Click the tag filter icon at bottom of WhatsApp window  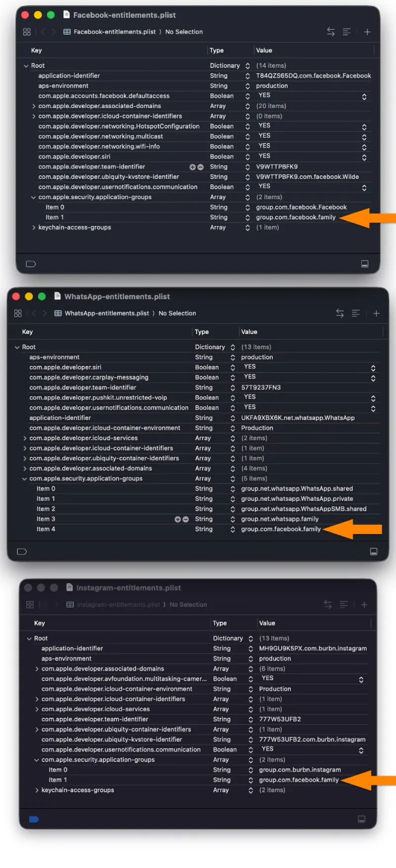[x=22, y=551]
